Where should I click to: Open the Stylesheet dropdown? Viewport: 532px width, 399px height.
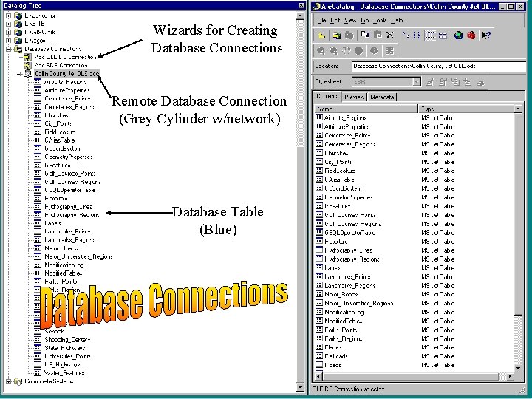[x=416, y=82]
